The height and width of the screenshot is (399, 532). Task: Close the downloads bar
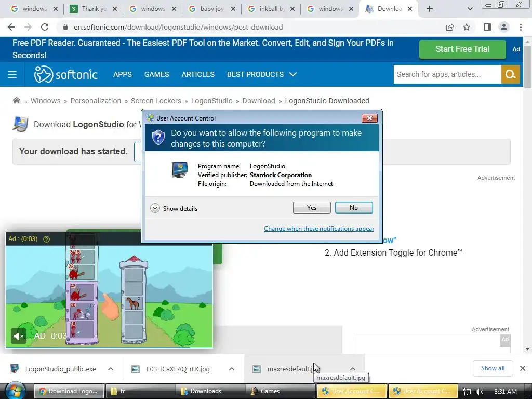(523, 368)
